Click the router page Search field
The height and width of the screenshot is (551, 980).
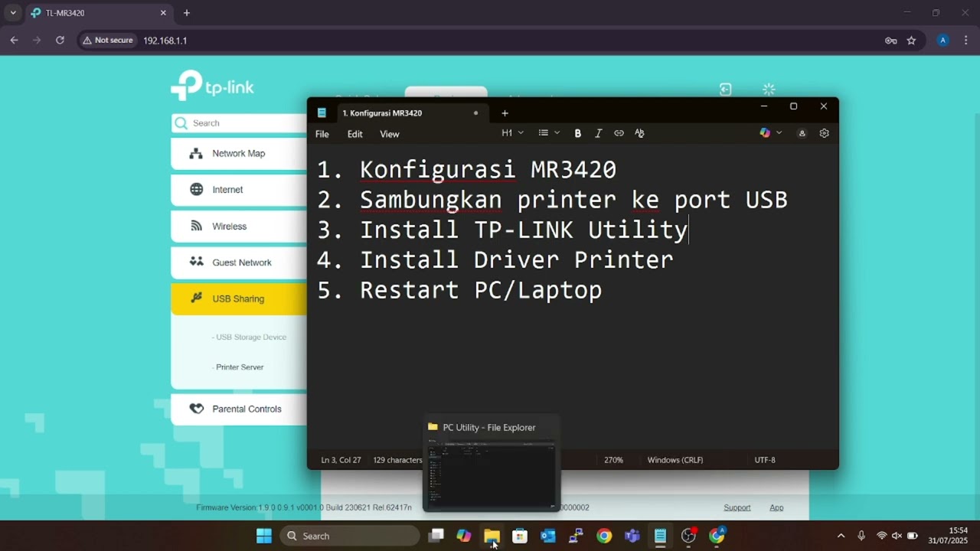coord(239,123)
